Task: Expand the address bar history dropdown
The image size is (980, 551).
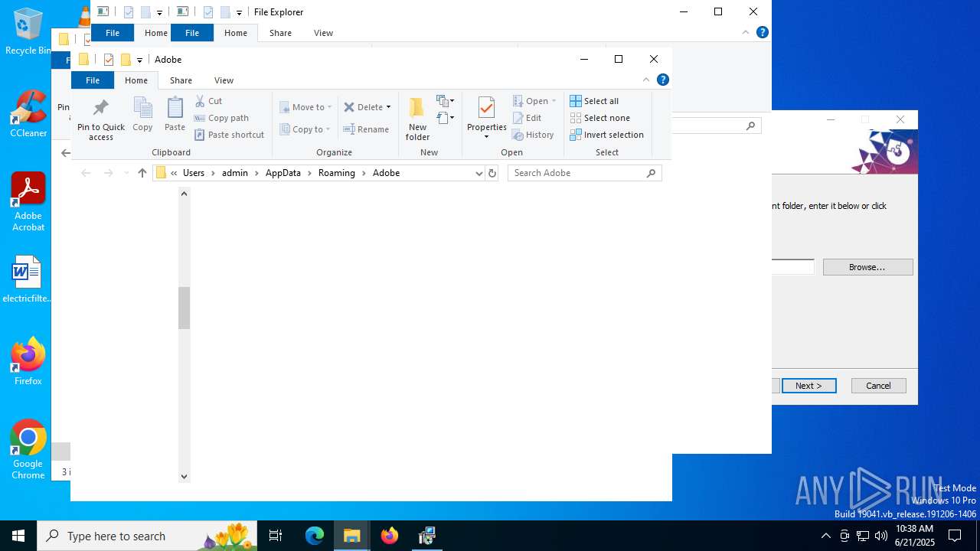Action: [x=479, y=173]
